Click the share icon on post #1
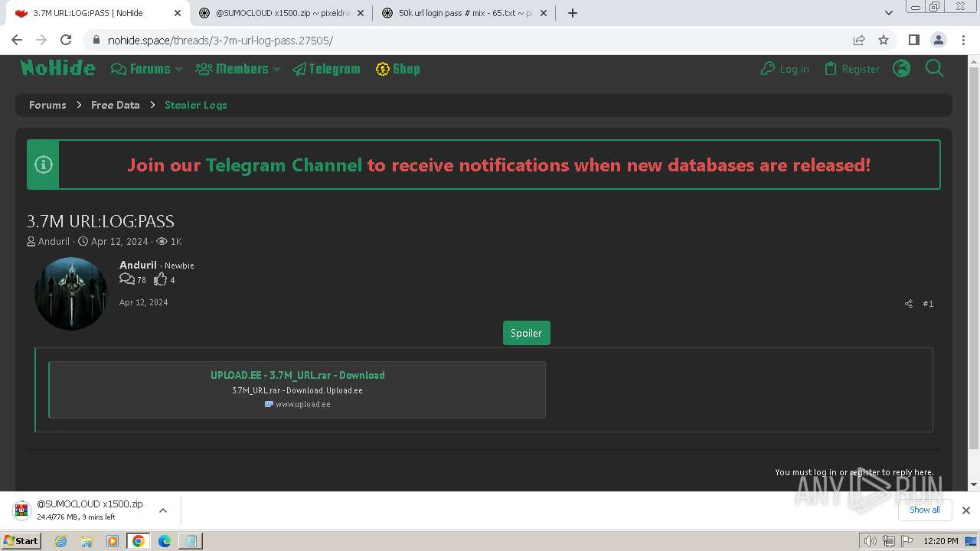 (x=909, y=304)
